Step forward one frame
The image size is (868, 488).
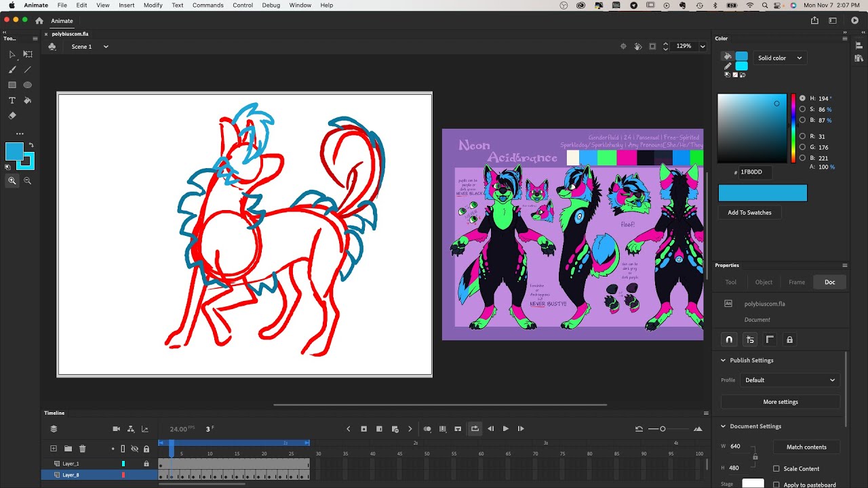click(x=521, y=429)
